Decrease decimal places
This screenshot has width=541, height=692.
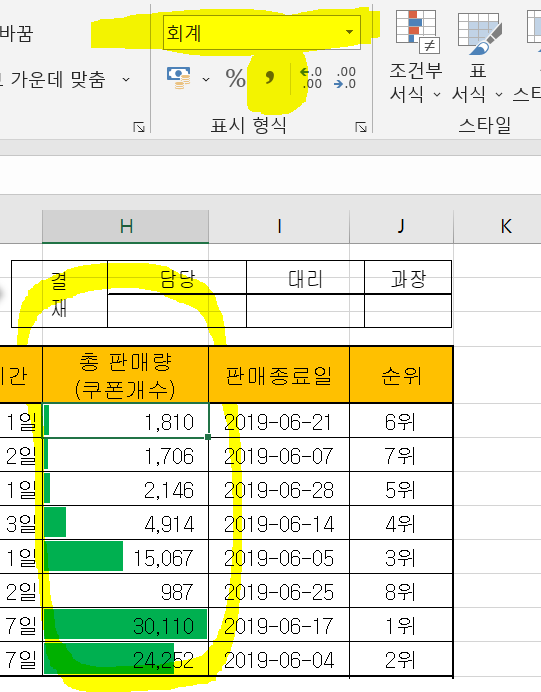345,78
